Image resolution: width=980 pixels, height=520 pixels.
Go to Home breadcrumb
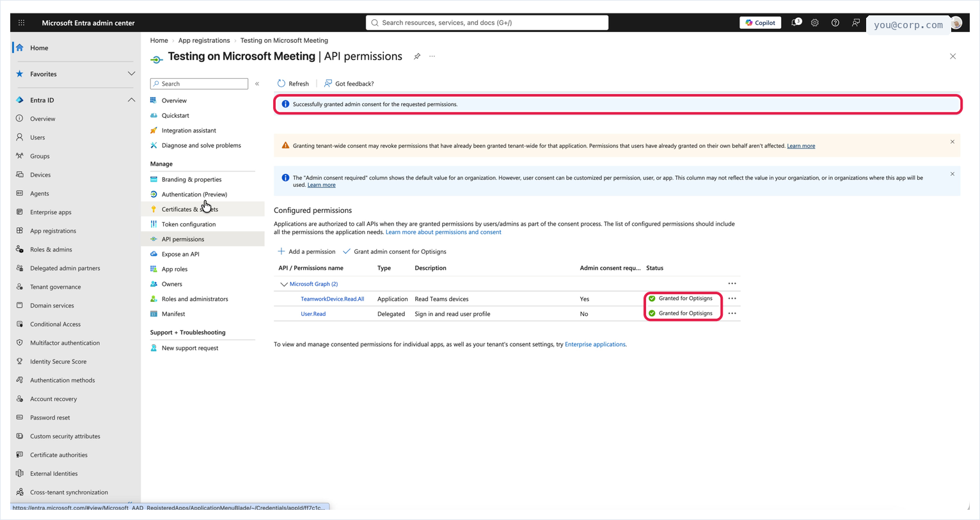point(159,40)
